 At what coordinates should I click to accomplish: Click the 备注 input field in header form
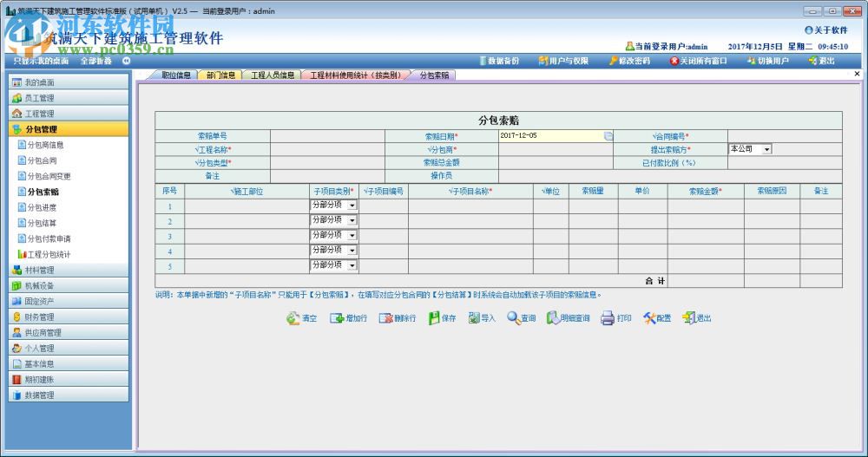pos(327,176)
